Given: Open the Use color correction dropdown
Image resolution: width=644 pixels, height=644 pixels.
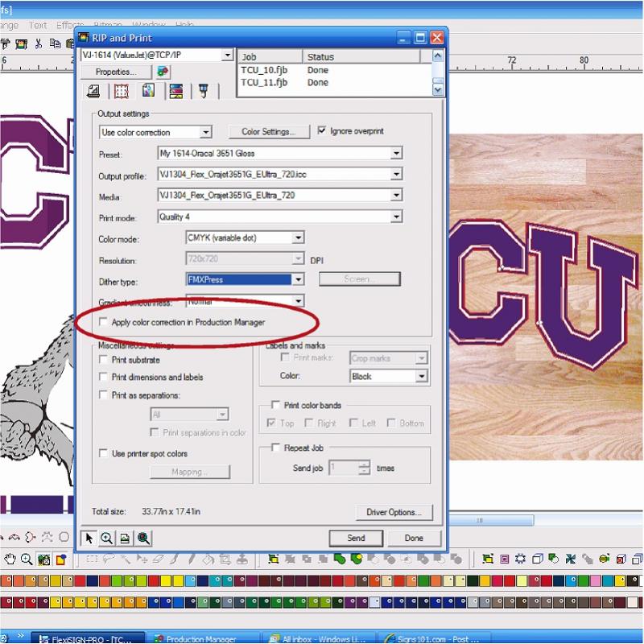Looking at the screenshot, I should 206,132.
